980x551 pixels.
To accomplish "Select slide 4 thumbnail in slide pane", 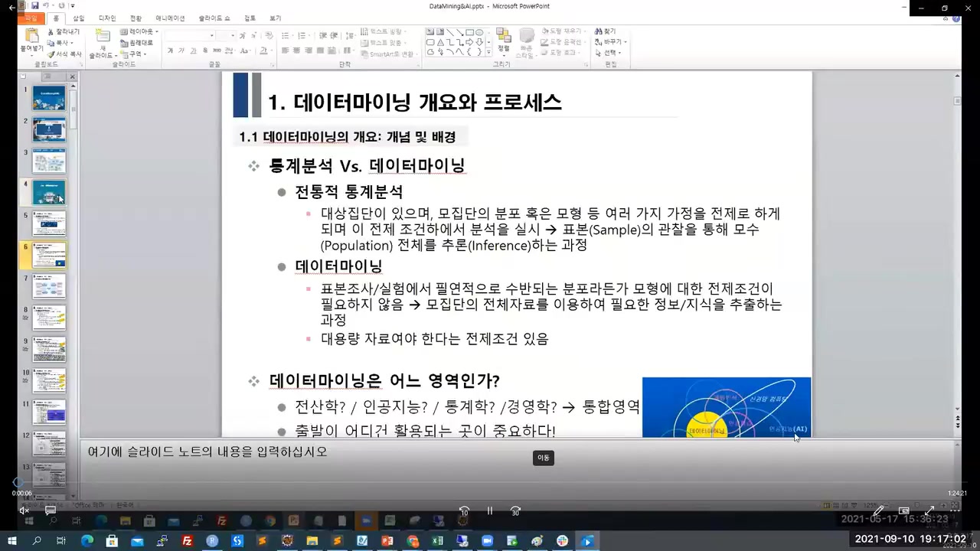I will 48,194.
